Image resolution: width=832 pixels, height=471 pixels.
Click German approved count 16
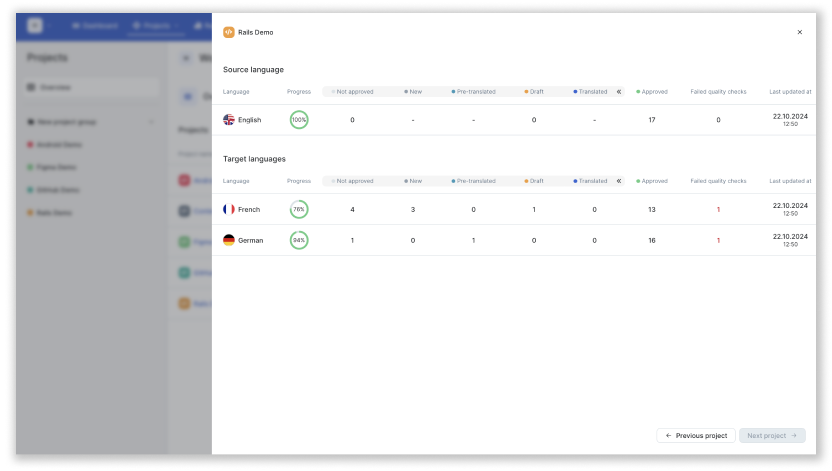(x=652, y=240)
